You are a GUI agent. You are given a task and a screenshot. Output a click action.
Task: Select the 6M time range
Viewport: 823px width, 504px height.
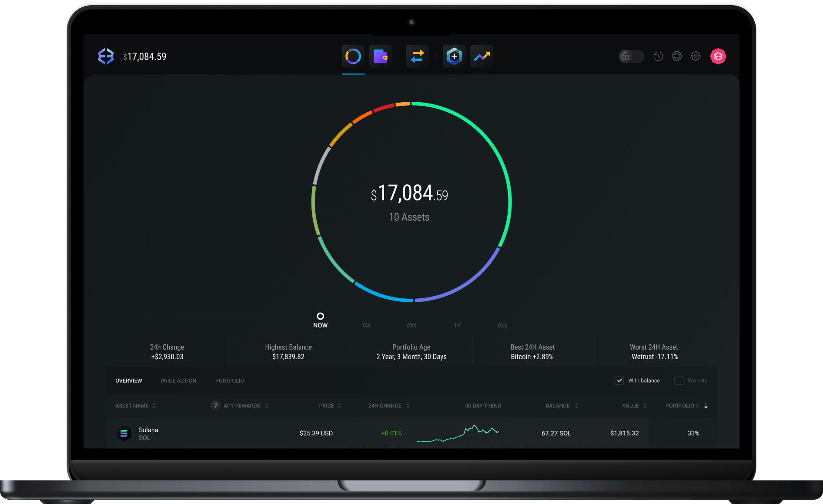click(x=411, y=325)
